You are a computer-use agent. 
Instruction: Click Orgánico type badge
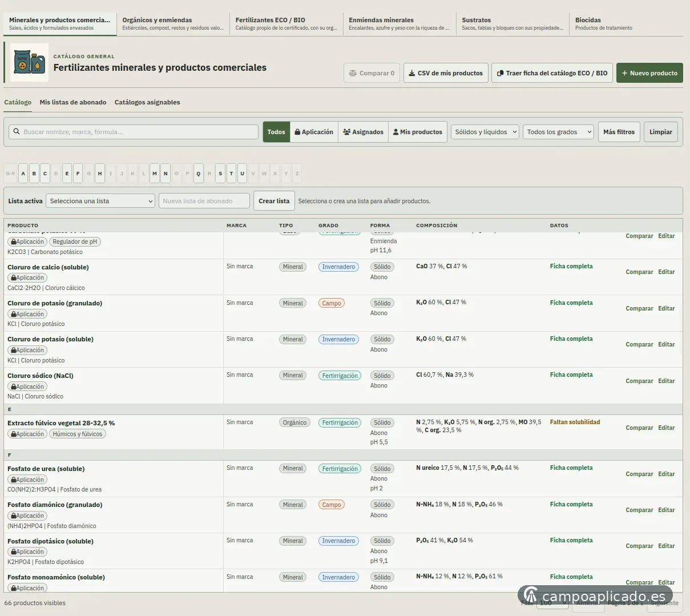pyautogui.click(x=294, y=422)
